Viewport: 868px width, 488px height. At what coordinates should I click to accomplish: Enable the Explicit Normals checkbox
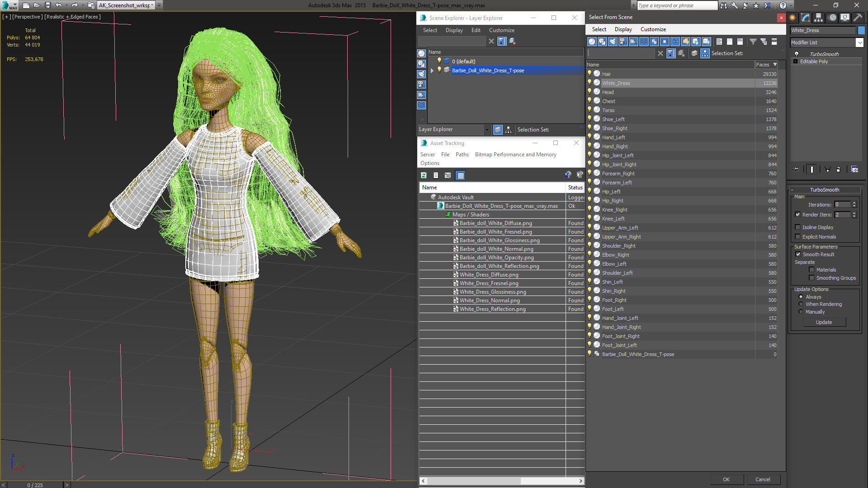(x=797, y=237)
